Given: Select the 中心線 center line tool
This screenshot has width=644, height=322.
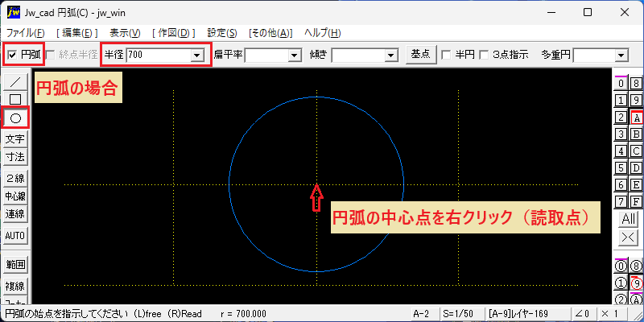Looking at the screenshot, I should coord(15,196).
